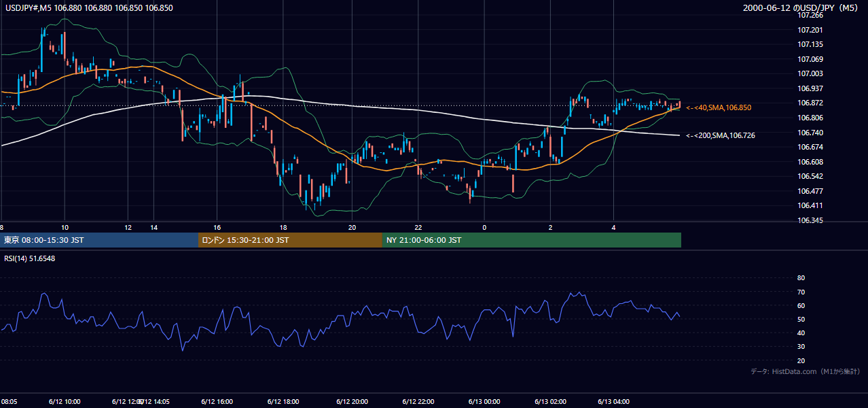Screen dimensions: 868x408
Task: Click price axis label 106.477
Action: (x=810, y=191)
